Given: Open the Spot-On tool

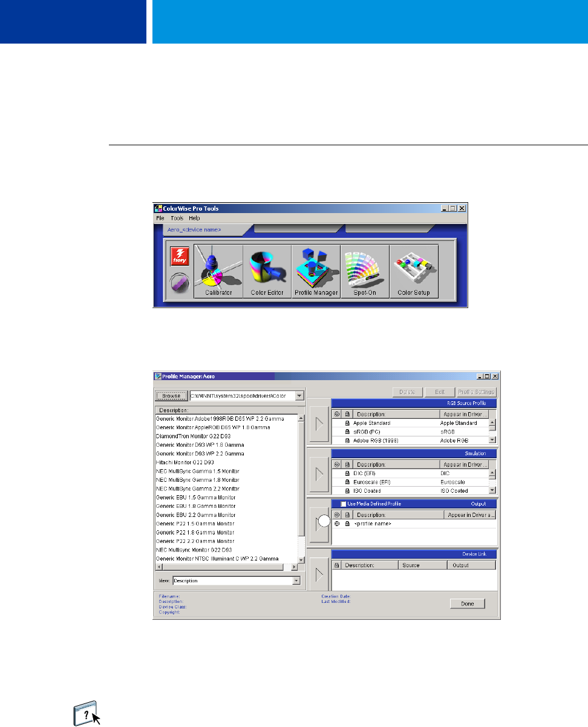Looking at the screenshot, I should (x=365, y=271).
